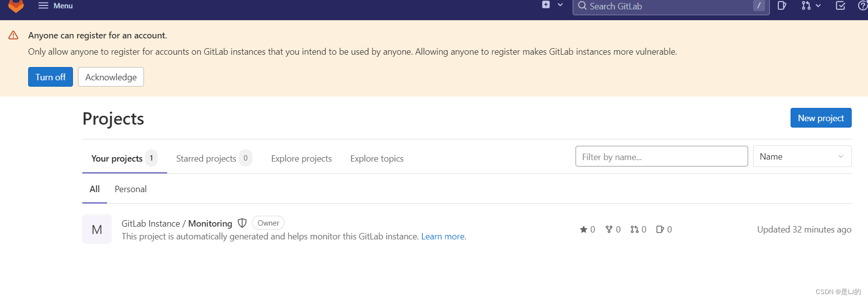
Task: Focus the Search GitLab field
Action: pyautogui.click(x=671, y=6)
